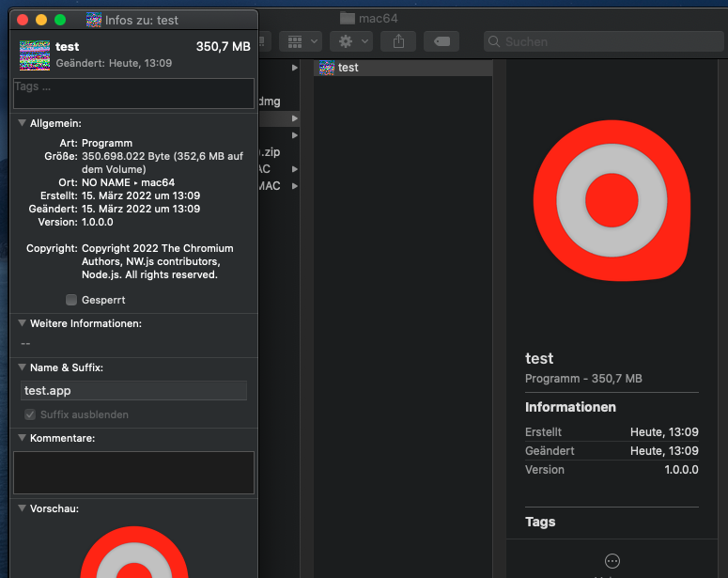Click the Version 1.0.0.0 value in Info window
The width and height of the screenshot is (728, 578).
coord(98,222)
